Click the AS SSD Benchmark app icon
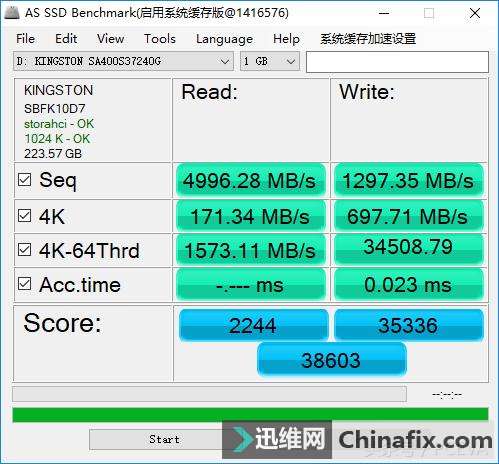Screen dimensions: 499x464 (12, 13)
